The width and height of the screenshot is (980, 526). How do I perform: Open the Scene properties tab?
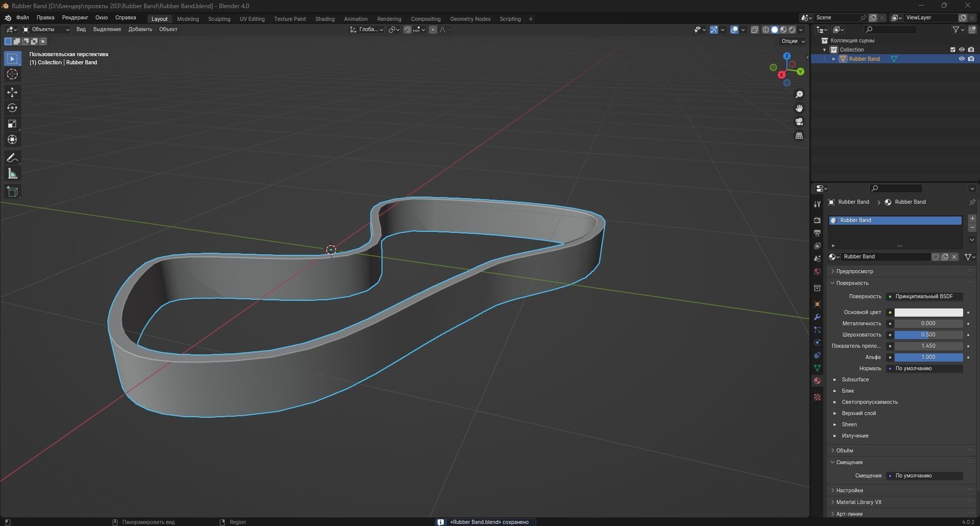pyautogui.click(x=817, y=258)
